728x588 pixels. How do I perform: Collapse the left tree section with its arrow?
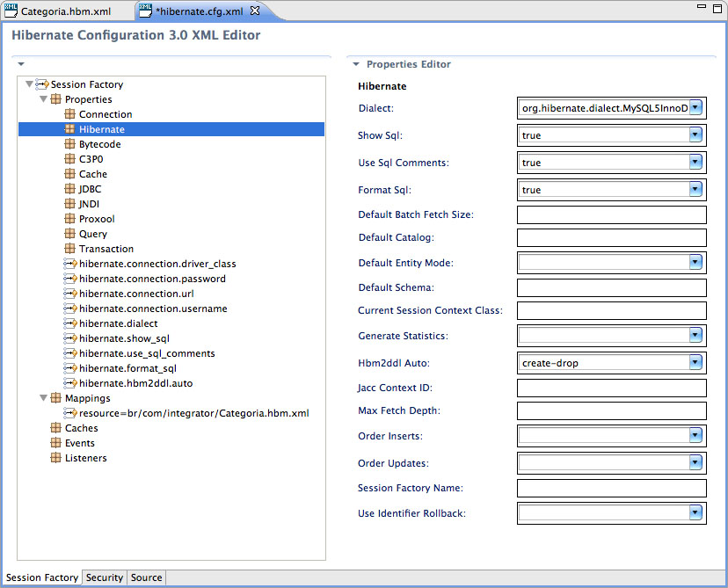[21, 64]
